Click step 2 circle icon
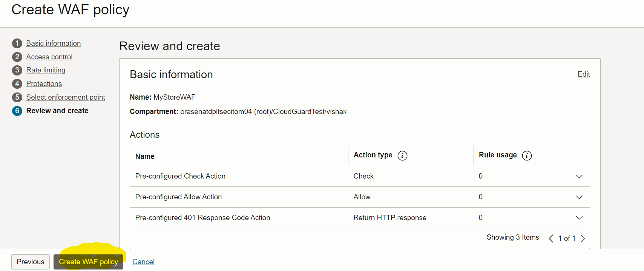 point(17,57)
